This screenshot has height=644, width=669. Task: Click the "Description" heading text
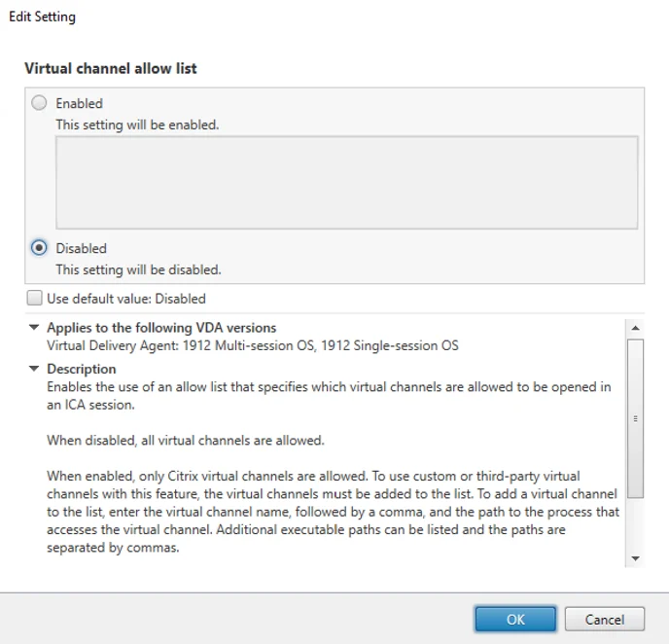coord(82,369)
